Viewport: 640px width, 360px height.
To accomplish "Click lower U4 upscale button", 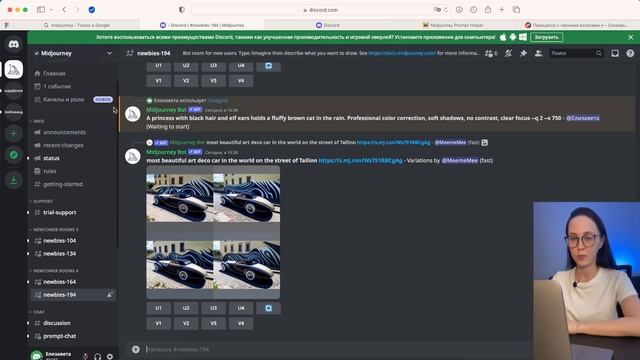I will coord(241,308).
